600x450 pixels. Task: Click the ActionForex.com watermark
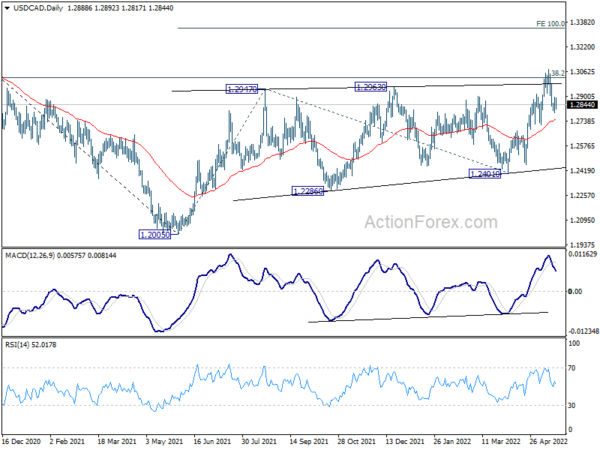click(431, 222)
